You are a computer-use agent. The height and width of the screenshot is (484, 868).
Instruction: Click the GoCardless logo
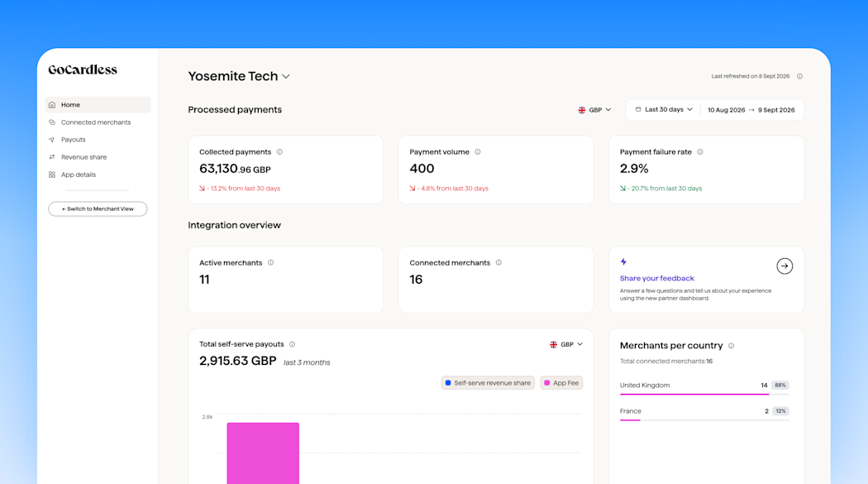click(x=83, y=69)
